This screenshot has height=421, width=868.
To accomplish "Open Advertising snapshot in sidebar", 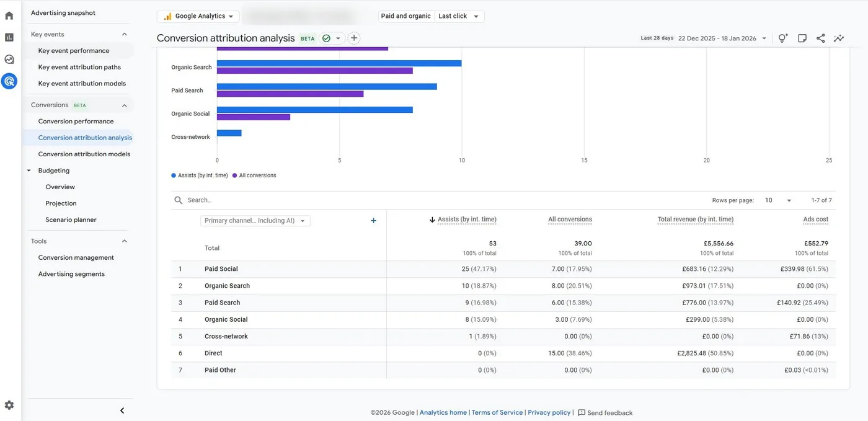I will [63, 12].
